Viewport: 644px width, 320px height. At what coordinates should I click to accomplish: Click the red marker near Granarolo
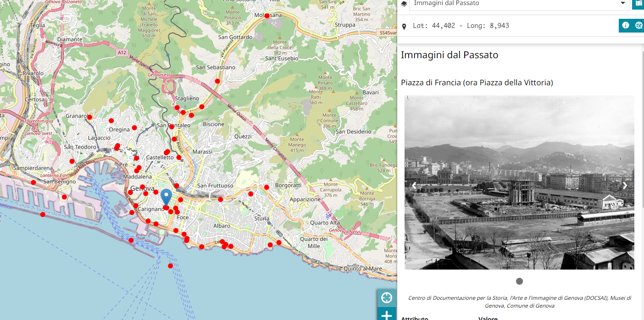tap(89, 117)
